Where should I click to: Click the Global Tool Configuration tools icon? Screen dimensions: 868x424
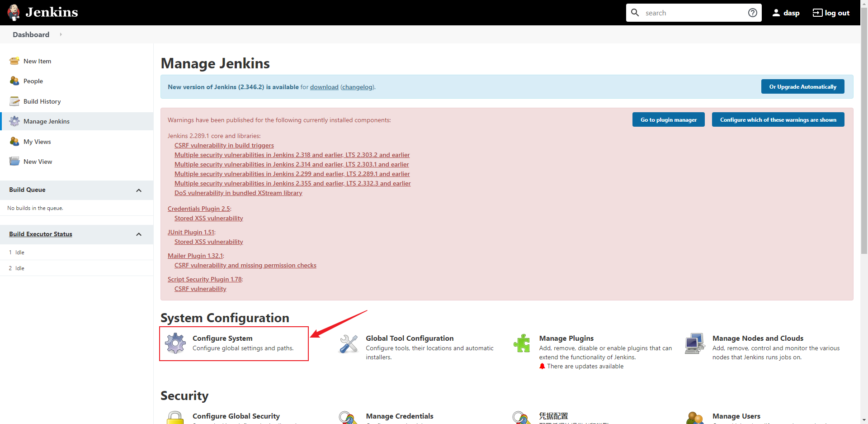[x=349, y=344]
